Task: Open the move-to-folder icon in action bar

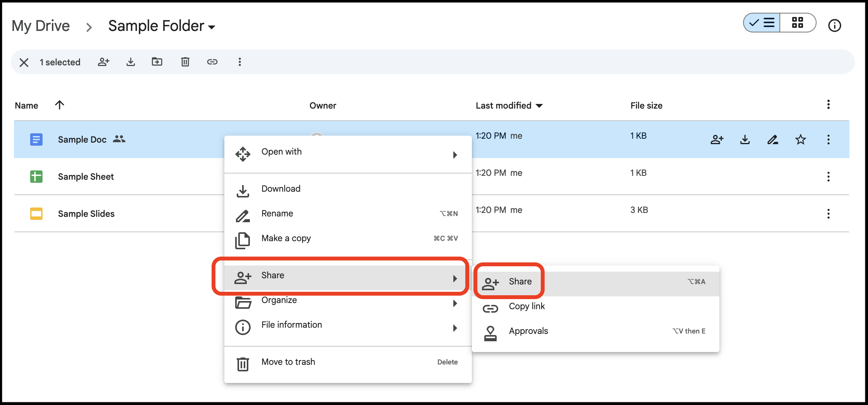Action: 157,62
